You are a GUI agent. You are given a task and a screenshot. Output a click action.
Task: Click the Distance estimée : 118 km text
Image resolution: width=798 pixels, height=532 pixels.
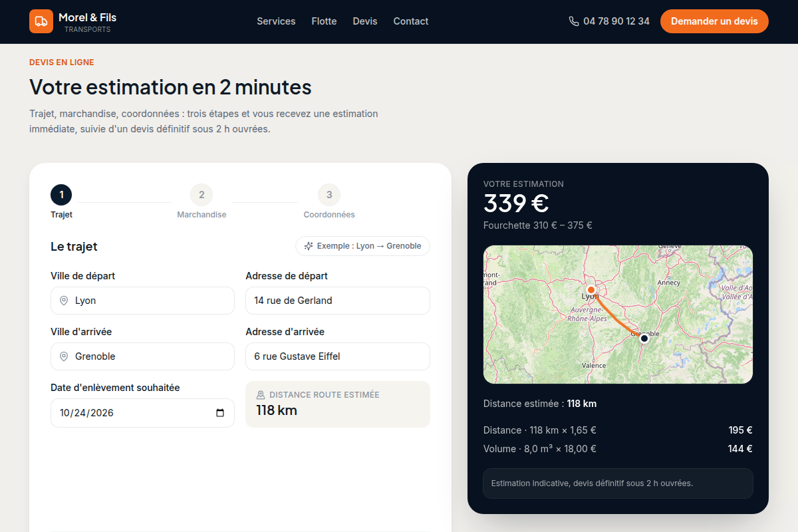tap(540, 404)
